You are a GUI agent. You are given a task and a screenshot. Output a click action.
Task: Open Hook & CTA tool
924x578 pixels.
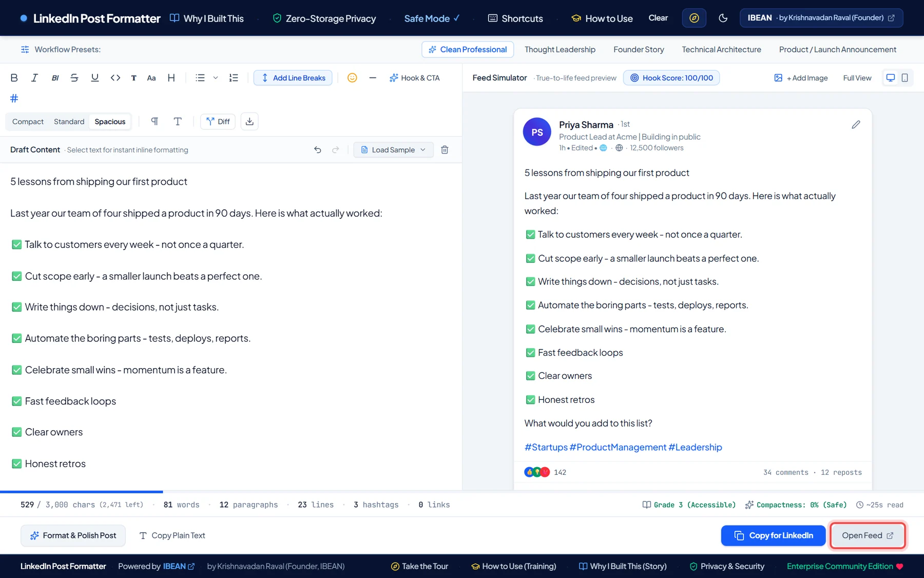pyautogui.click(x=415, y=78)
